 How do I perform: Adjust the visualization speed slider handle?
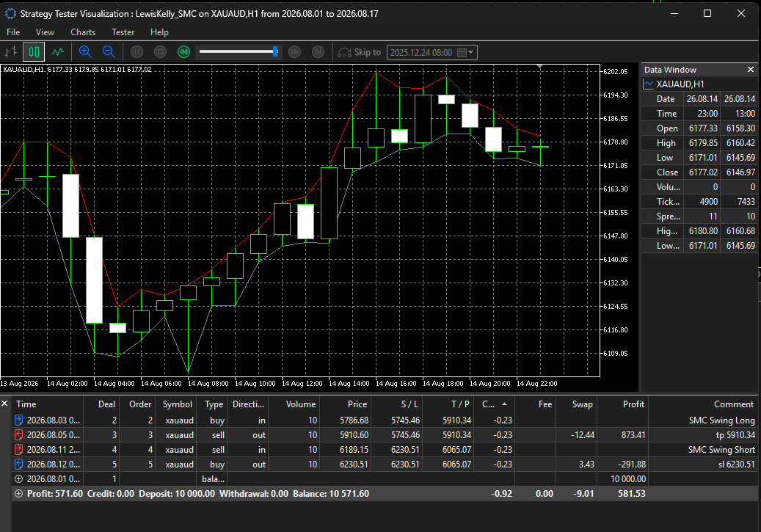pyautogui.click(x=275, y=51)
